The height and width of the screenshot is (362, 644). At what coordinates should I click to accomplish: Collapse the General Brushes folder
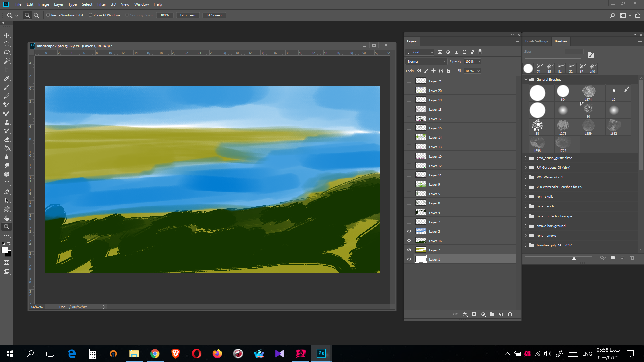point(526,80)
